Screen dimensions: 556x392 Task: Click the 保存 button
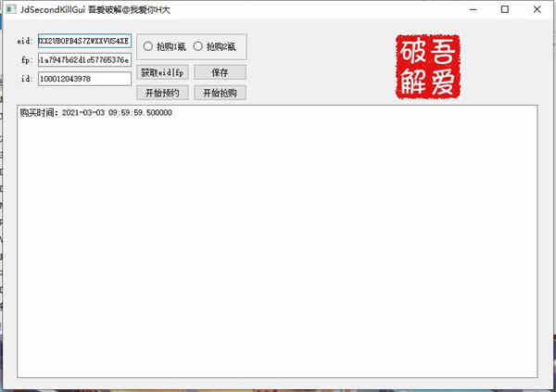pos(220,72)
